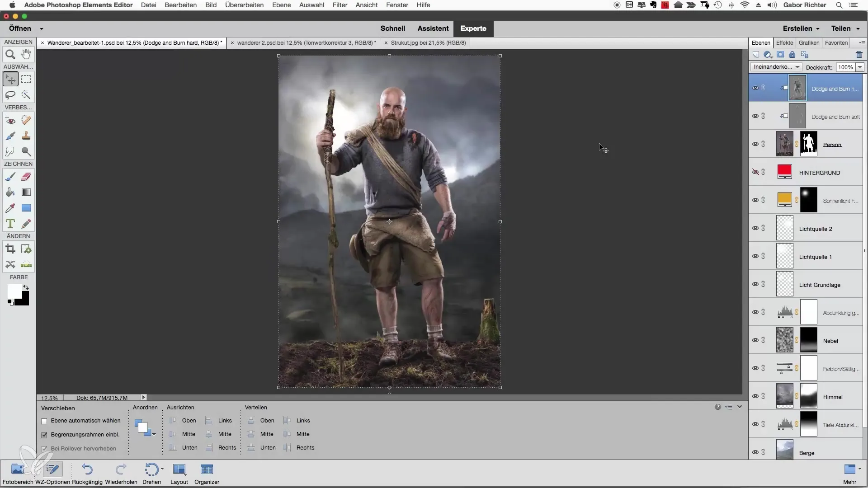The width and height of the screenshot is (868, 488).
Task: Create a new layer icon
Action: pos(756,55)
